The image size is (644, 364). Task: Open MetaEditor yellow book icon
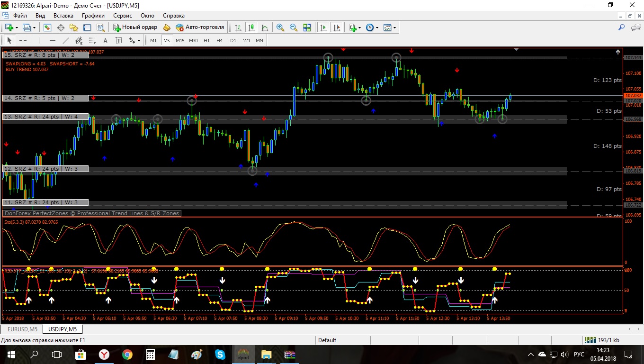(x=167, y=27)
